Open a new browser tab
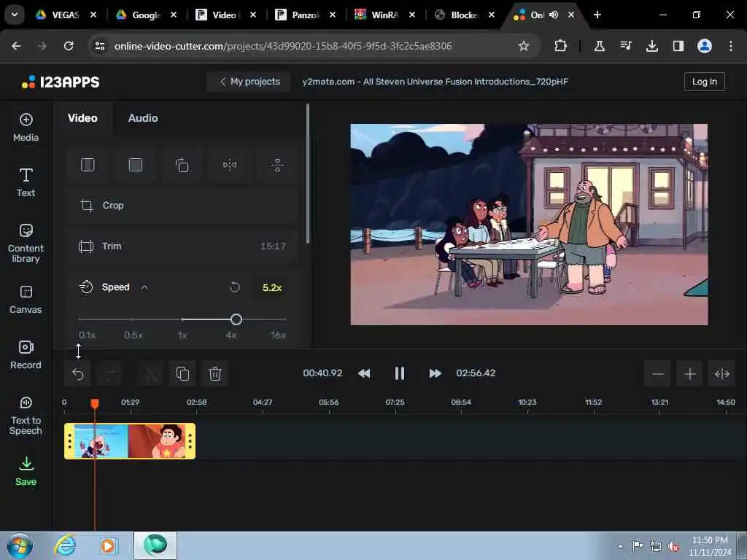This screenshot has height=560, width=747. coord(597,15)
